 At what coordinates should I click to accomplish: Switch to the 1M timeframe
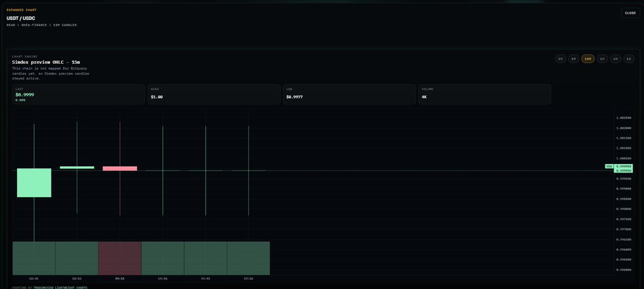(560, 59)
